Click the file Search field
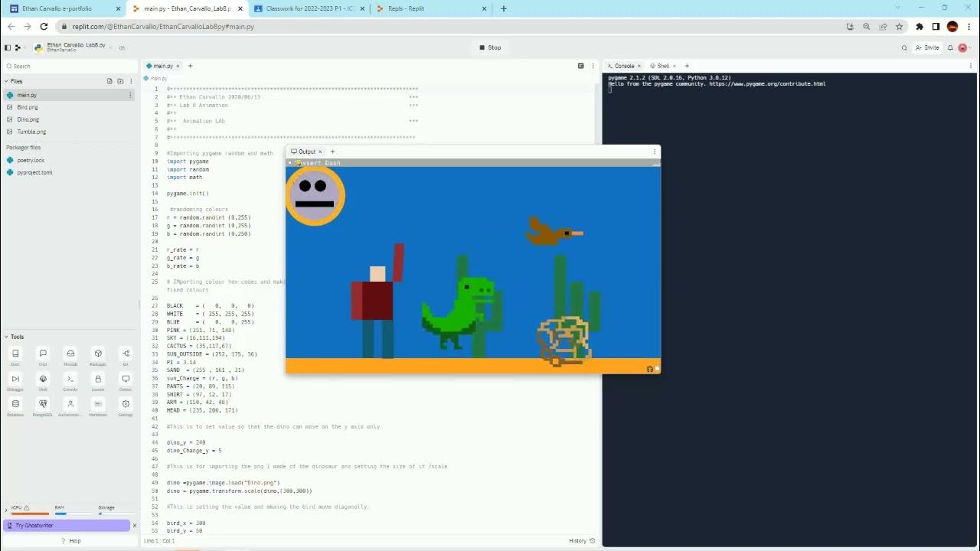The width and height of the screenshot is (980, 551). tap(69, 66)
